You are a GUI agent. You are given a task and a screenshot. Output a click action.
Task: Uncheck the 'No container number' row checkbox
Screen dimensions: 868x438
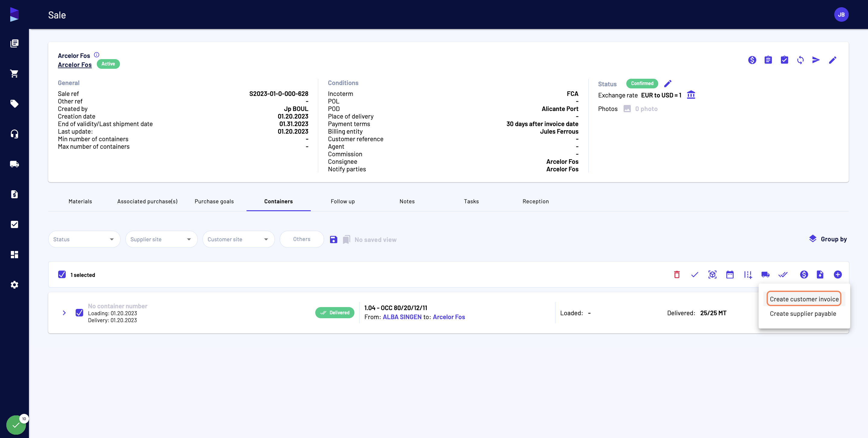[80, 313]
